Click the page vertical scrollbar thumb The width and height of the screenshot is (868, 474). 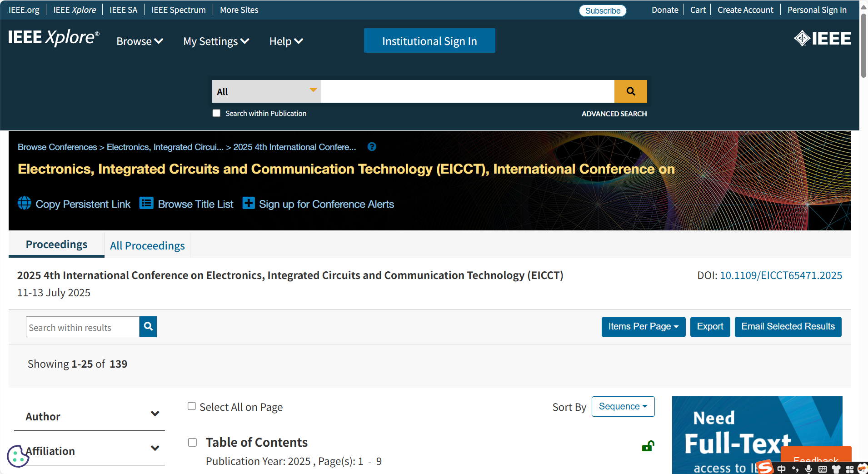tap(863, 45)
